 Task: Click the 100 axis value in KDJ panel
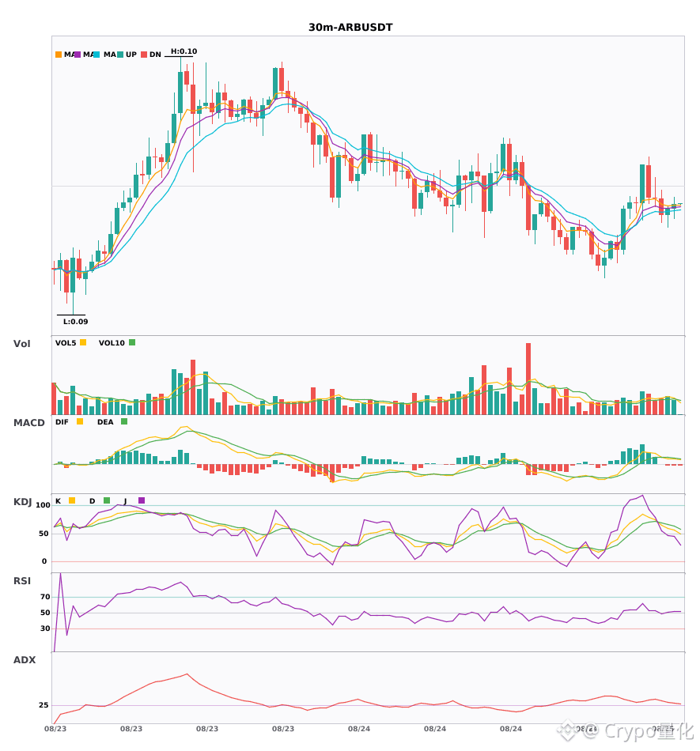click(44, 505)
